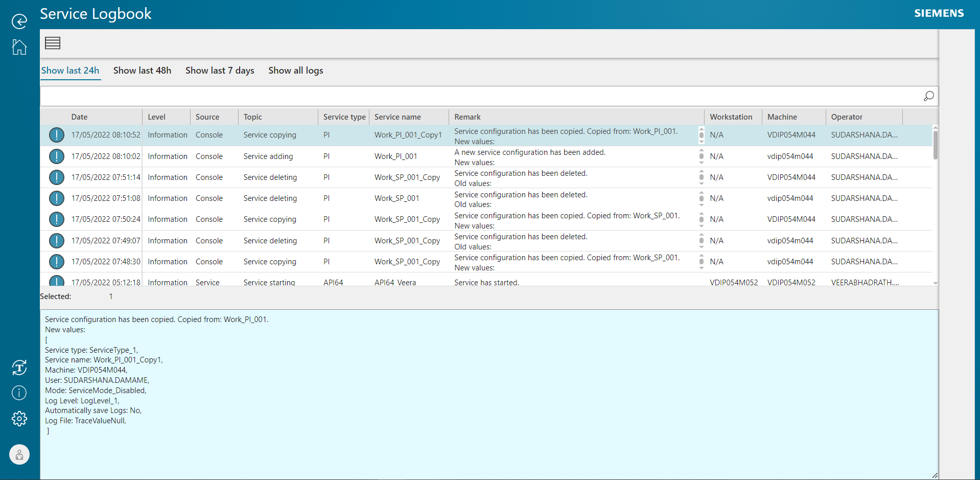This screenshot has height=480, width=980.
Task: Sort entries by the Operator column
Action: [847, 117]
